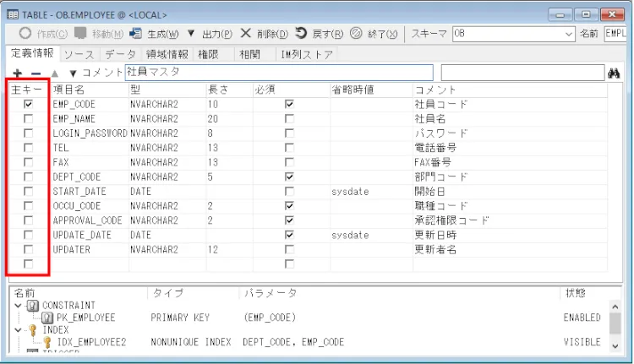Click the 終了(X) button label
The height and width of the screenshot is (364, 634).
[382, 35]
